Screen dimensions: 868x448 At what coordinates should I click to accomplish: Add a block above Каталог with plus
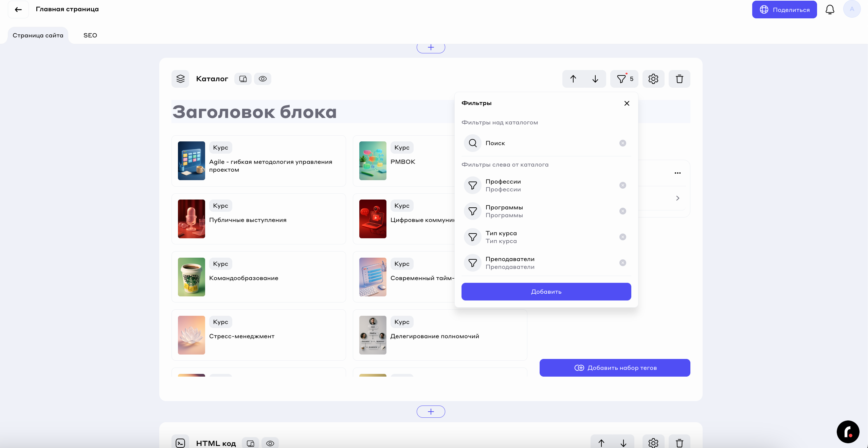[431, 48]
